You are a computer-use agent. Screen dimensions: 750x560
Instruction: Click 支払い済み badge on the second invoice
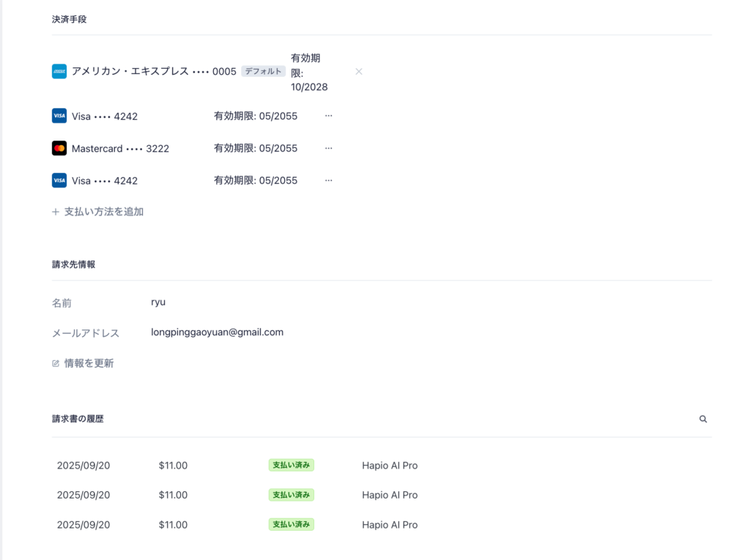292,495
